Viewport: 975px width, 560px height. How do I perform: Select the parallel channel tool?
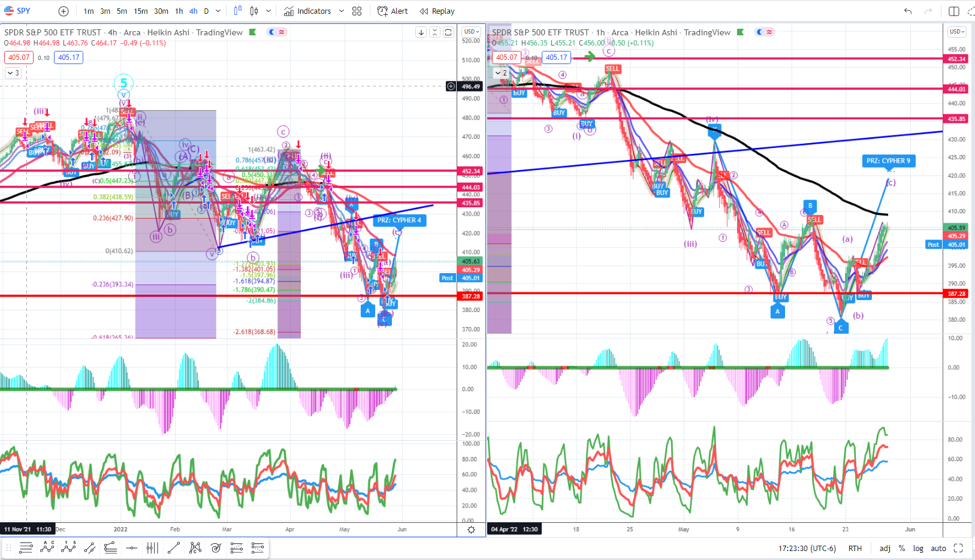[90, 547]
